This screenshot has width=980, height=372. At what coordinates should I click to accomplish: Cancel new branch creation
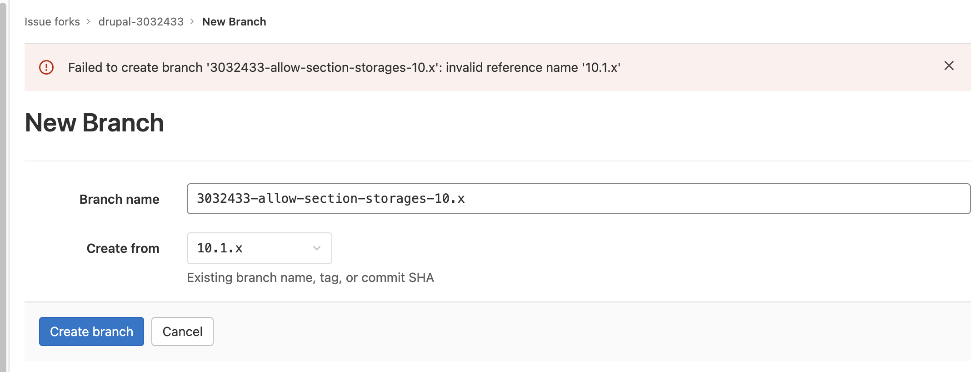tap(182, 332)
